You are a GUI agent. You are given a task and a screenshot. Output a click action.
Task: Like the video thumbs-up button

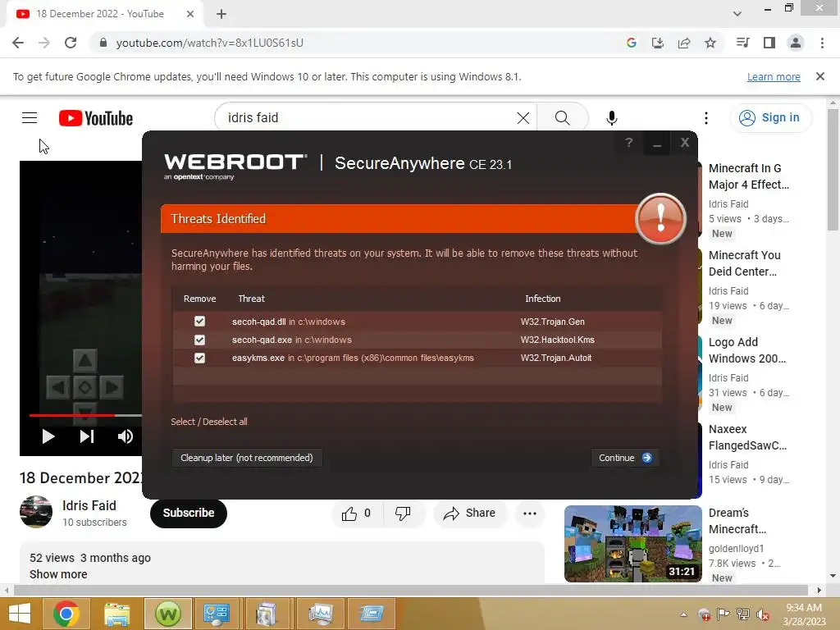(357, 514)
